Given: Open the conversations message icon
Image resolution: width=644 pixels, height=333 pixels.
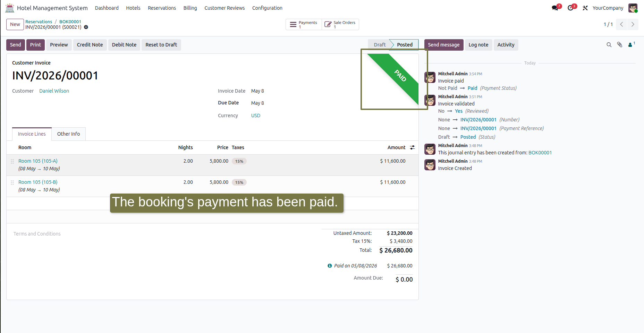Looking at the screenshot, I should tap(555, 8).
